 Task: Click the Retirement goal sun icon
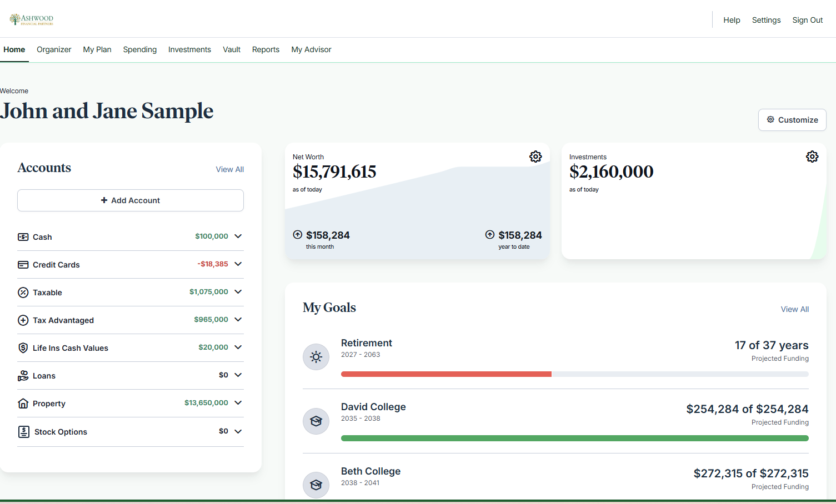point(316,357)
